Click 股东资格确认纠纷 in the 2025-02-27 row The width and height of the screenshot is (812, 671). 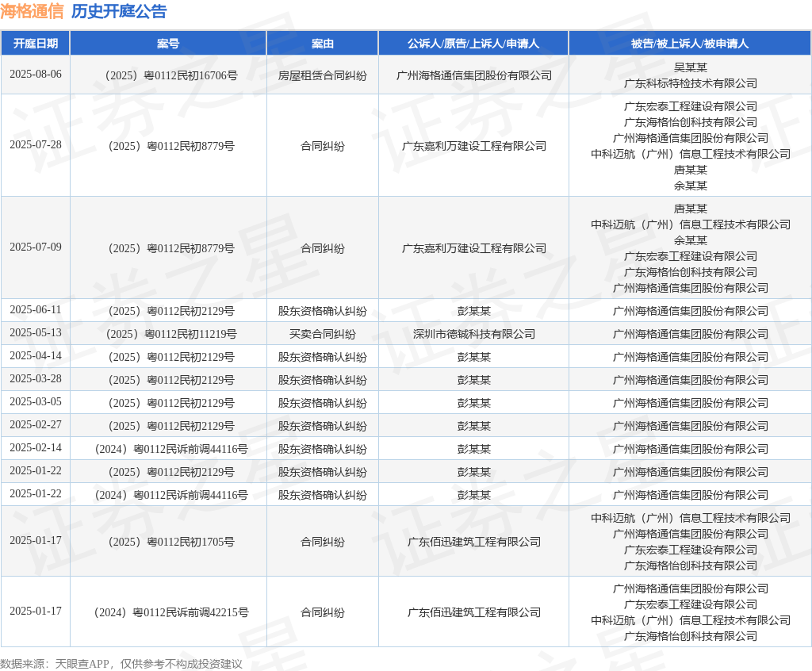coord(322,425)
